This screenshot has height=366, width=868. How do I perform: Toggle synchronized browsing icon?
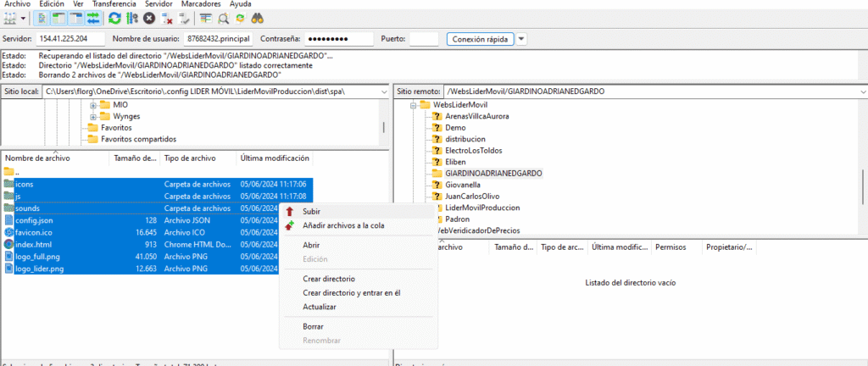click(x=242, y=18)
